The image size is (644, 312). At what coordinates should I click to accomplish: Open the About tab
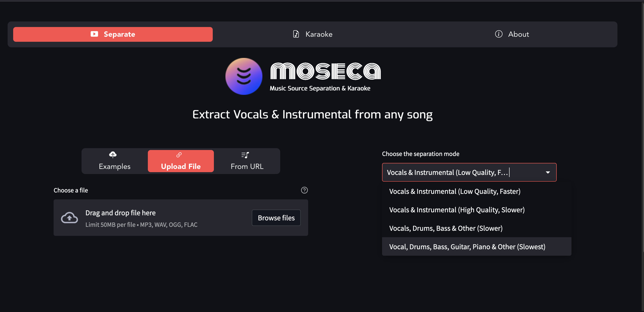coord(512,34)
